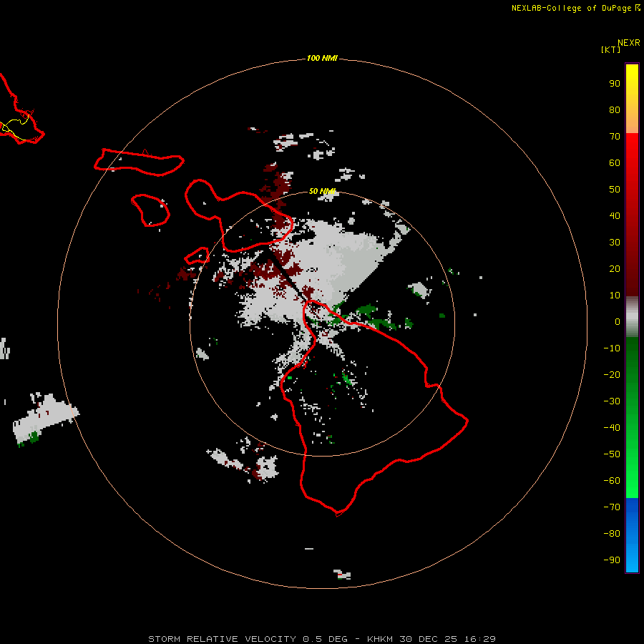Click the storm relative velocity caption at the bottom
644x644 pixels.
322,639
